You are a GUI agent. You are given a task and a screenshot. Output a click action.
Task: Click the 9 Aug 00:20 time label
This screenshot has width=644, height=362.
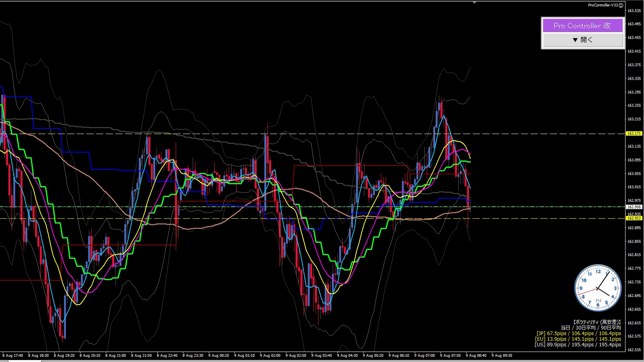pyautogui.click(x=218, y=356)
